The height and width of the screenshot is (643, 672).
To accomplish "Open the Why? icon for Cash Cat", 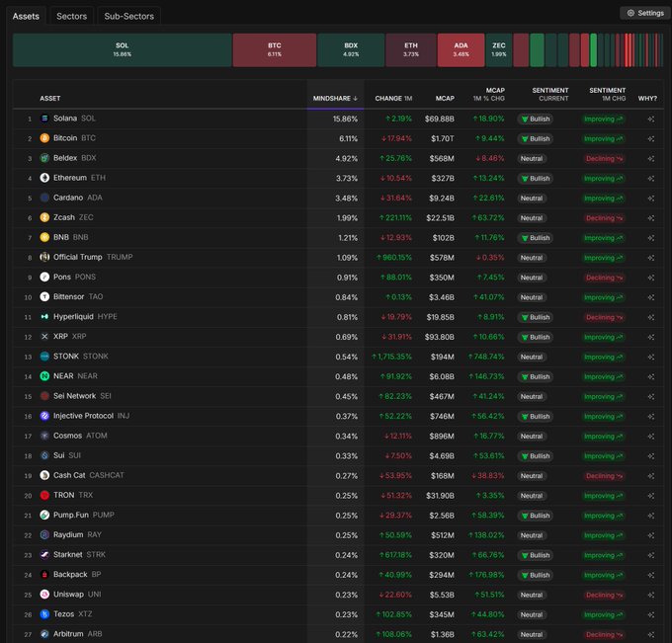I will click(x=651, y=476).
